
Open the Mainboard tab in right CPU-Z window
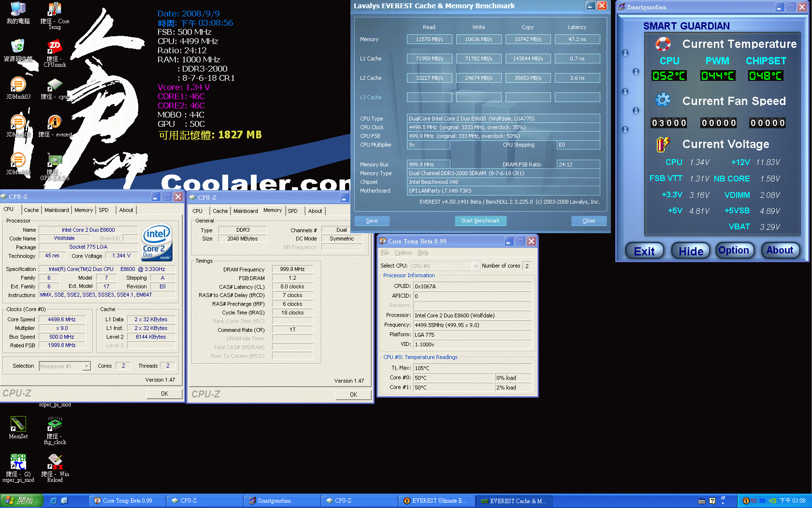tap(246, 211)
